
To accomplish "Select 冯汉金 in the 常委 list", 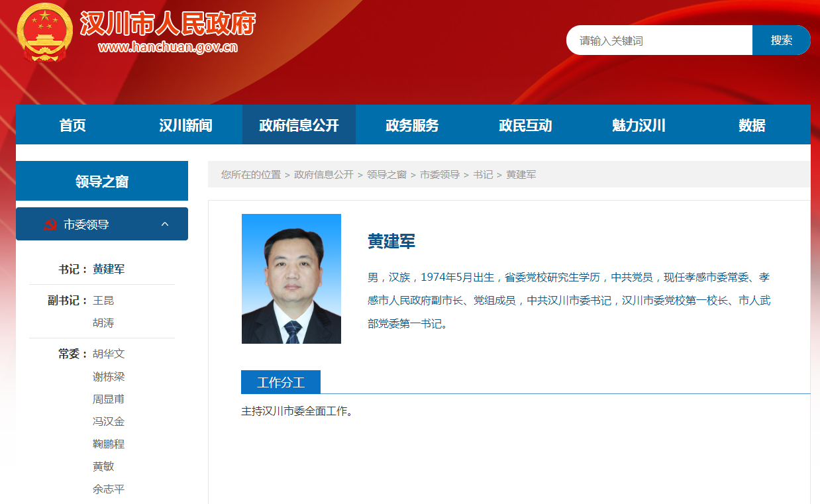I will pyautogui.click(x=109, y=421).
